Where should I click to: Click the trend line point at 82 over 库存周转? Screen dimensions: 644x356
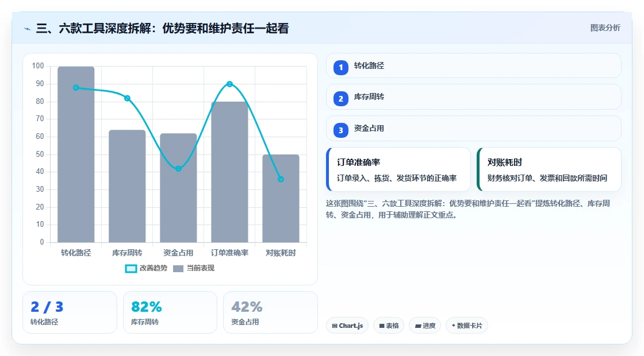click(x=127, y=98)
